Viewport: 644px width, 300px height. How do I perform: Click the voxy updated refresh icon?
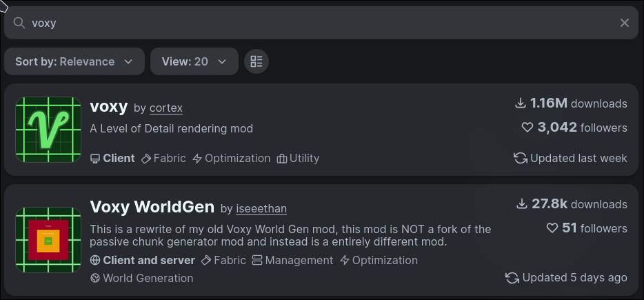521,158
